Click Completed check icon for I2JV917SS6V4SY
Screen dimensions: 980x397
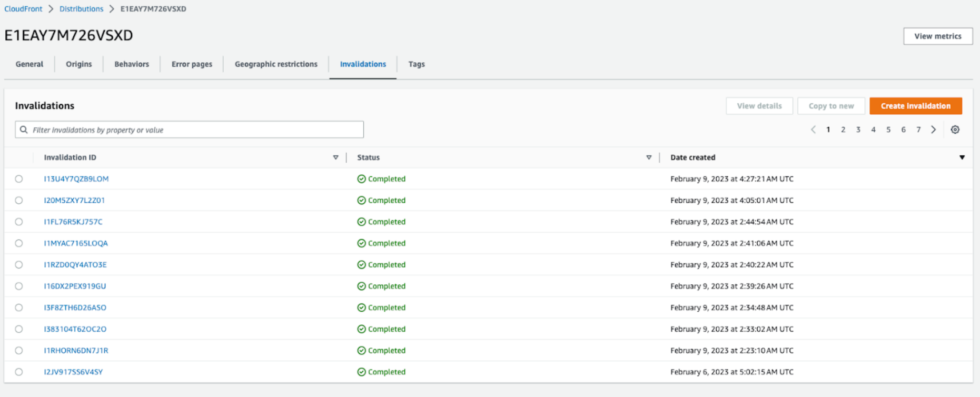(x=361, y=372)
